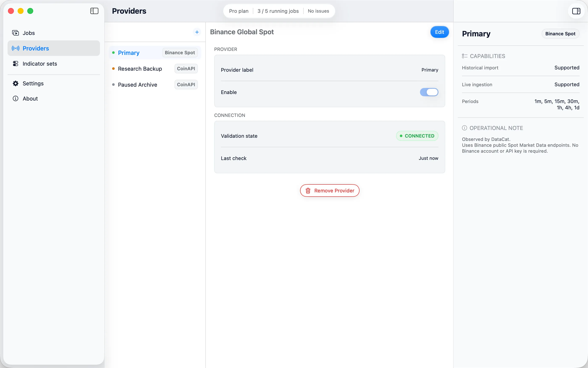Click the Periods capability label
The height and width of the screenshot is (368, 588).
click(x=470, y=101)
